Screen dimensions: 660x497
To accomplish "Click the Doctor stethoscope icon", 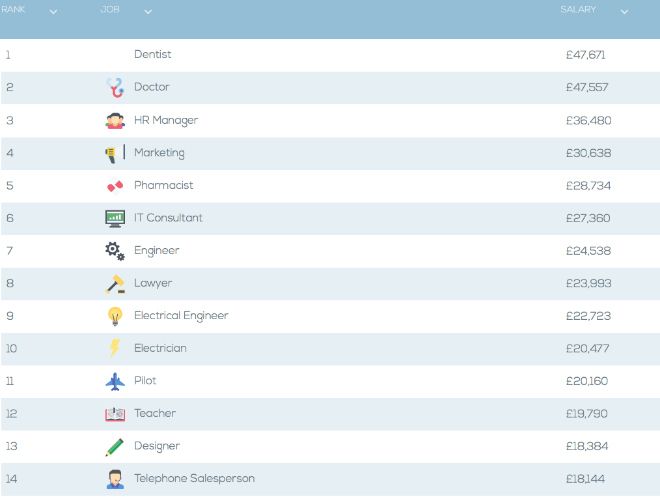I will click(115, 88).
